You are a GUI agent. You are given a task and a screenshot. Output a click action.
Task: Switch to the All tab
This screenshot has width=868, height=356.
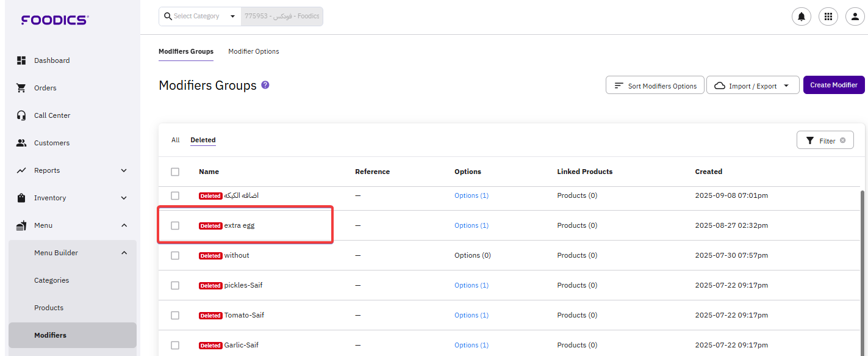click(175, 140)
